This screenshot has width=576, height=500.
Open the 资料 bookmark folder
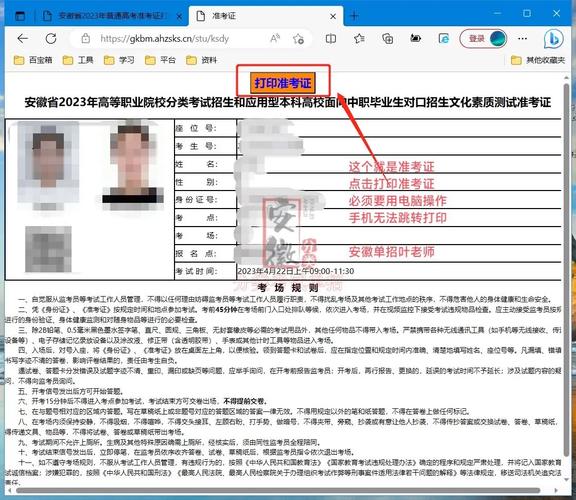click(x=201, y=60)
